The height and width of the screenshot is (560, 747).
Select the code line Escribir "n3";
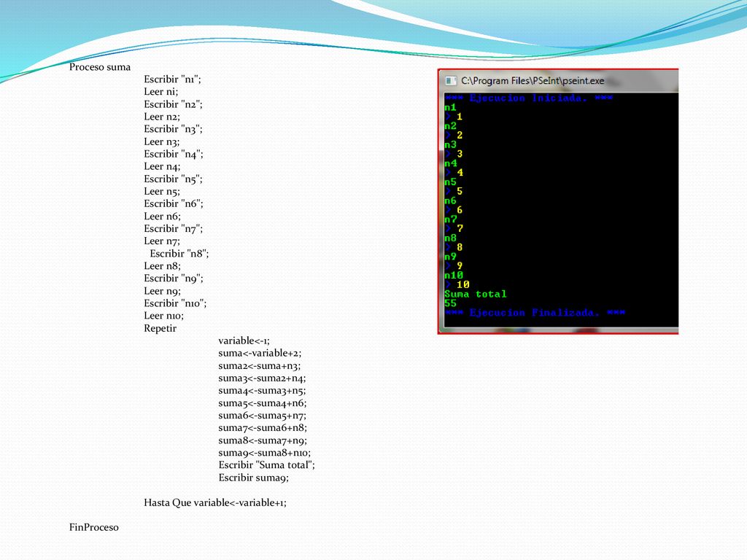click(173, 129)
